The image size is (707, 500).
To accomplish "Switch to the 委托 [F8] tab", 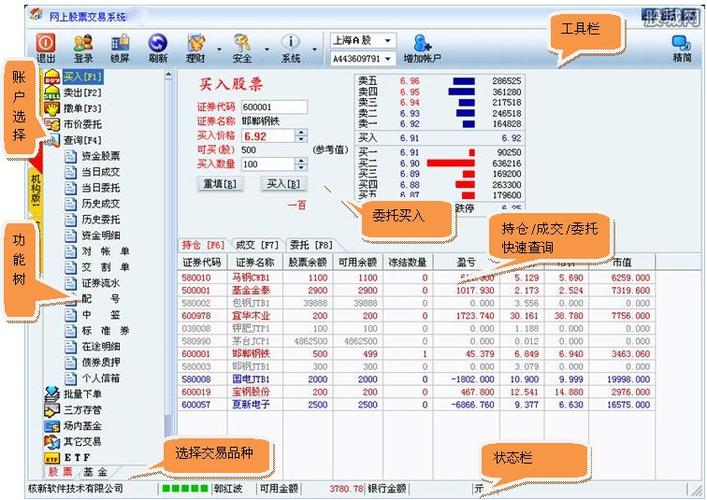I will [x=311, y=245].
